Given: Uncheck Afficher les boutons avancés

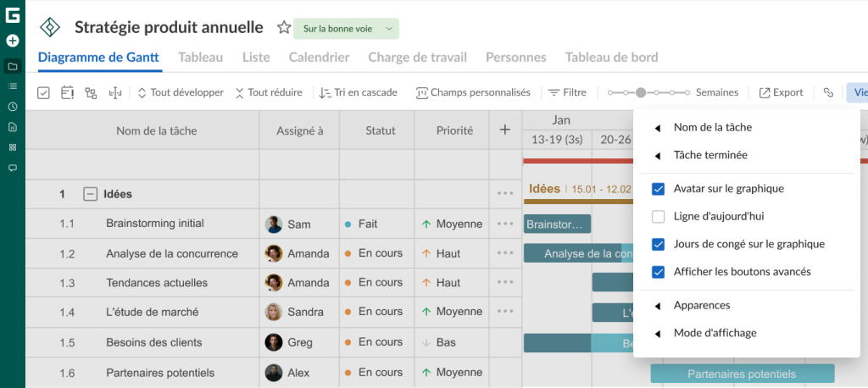Looking at the screenshot, I should pyautogui.click(x=658, y=272).
